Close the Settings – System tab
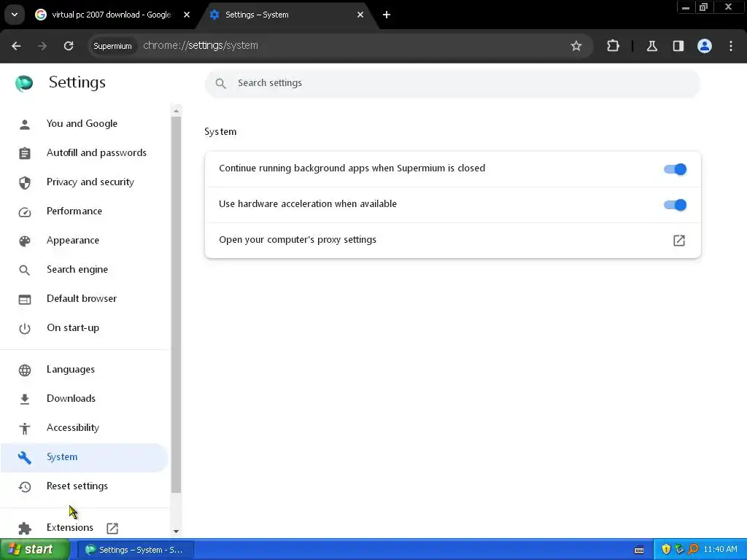 [360, 15]
